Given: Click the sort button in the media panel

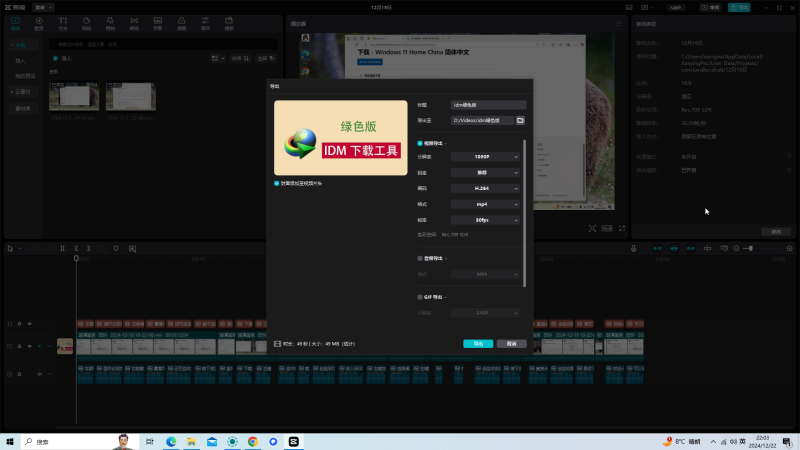Looking at the screenshot, I should tap(240, 59).
